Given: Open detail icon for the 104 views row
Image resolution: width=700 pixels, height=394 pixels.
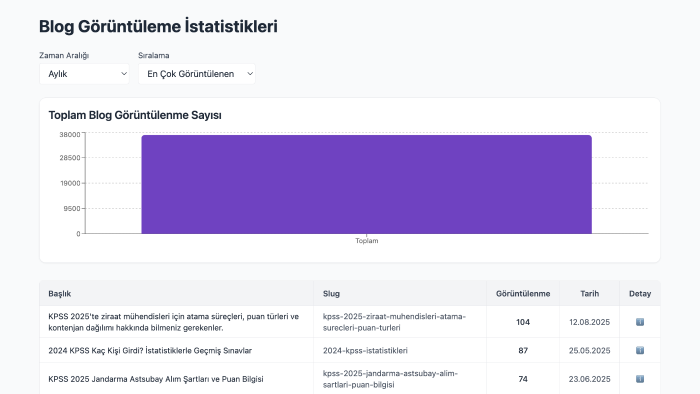Looking at the screenshot, I should point(640,322).
